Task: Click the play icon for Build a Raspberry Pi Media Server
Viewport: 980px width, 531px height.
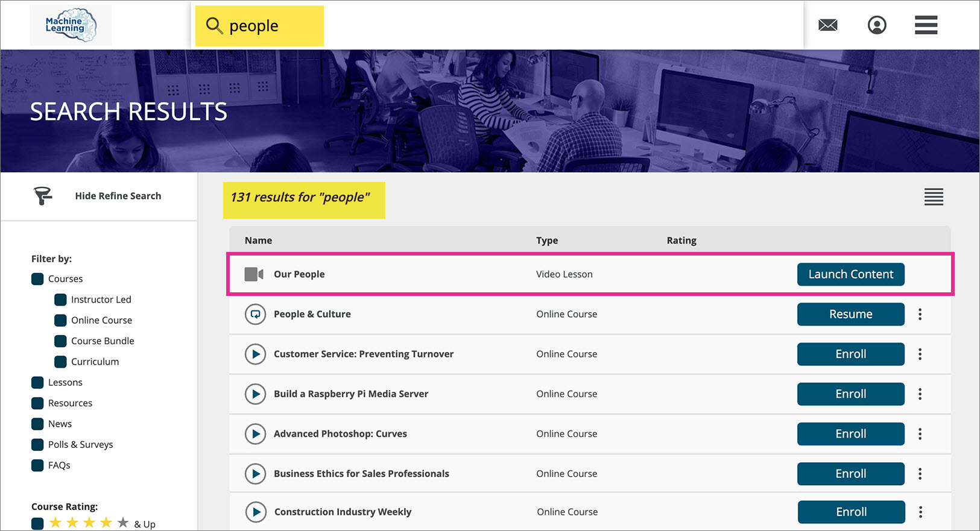Action: 255,394
